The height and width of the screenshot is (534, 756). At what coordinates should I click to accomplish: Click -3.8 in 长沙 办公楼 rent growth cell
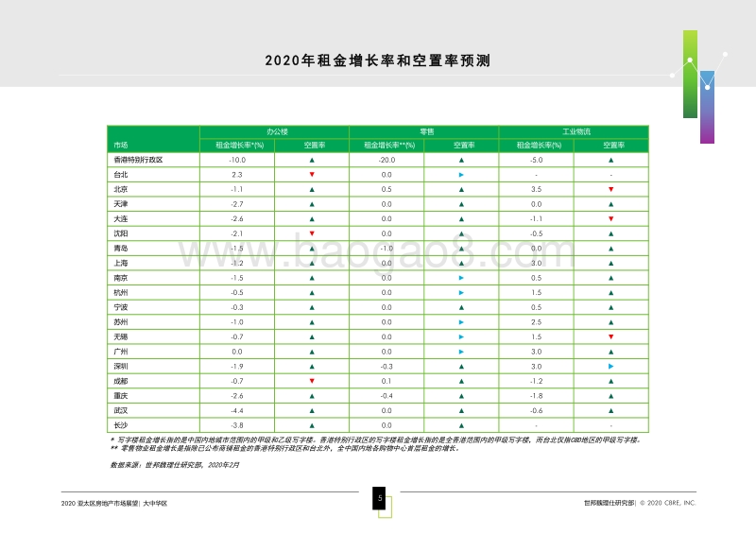237,425
